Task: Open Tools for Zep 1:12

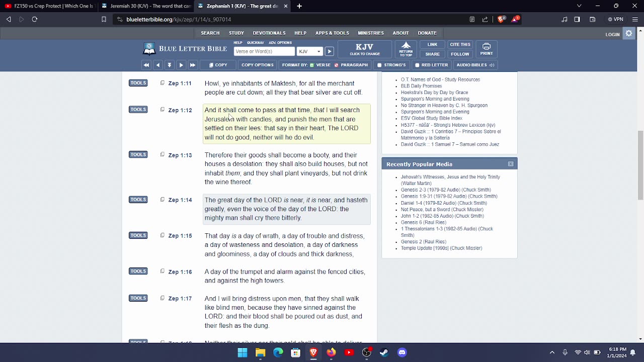Action: click(x=138, y=110)
